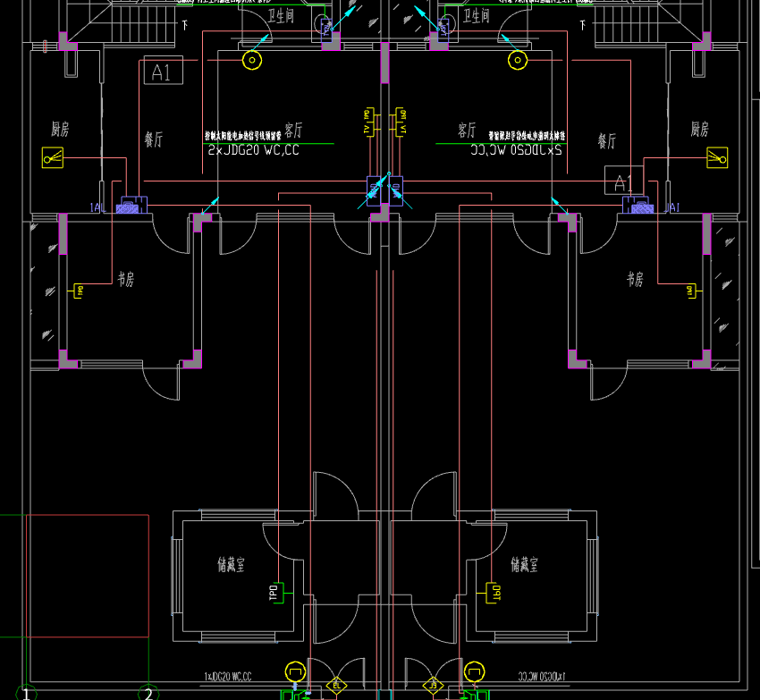760x700 pixels.
Task: Click the blue distribution box beside mirrored 1AL
Action: point(638,205)
